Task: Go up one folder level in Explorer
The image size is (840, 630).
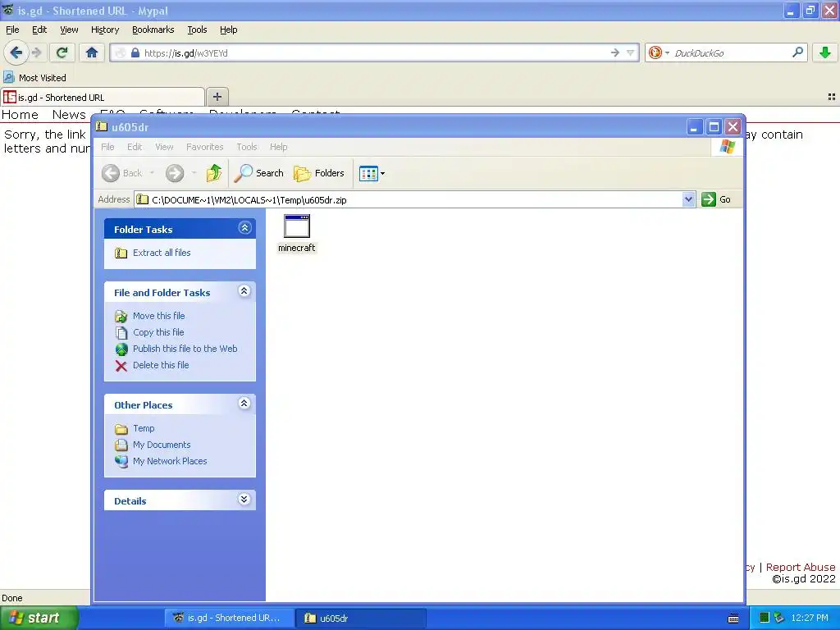Action: 214,173
